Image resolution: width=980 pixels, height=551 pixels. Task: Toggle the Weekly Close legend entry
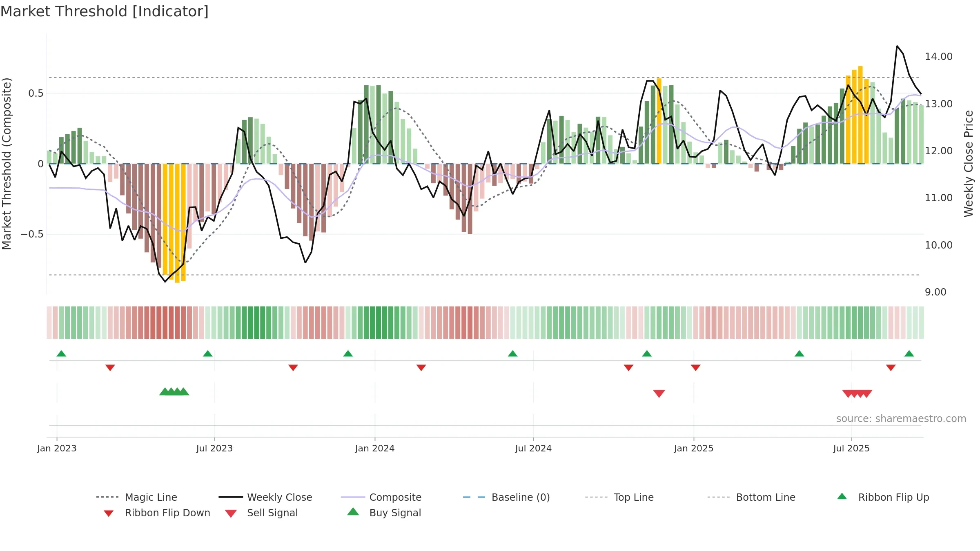click(265, 497)
